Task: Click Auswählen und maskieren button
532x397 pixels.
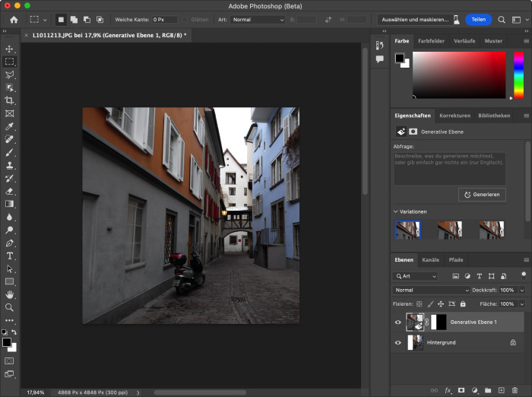Action: [x=415, y=20]
